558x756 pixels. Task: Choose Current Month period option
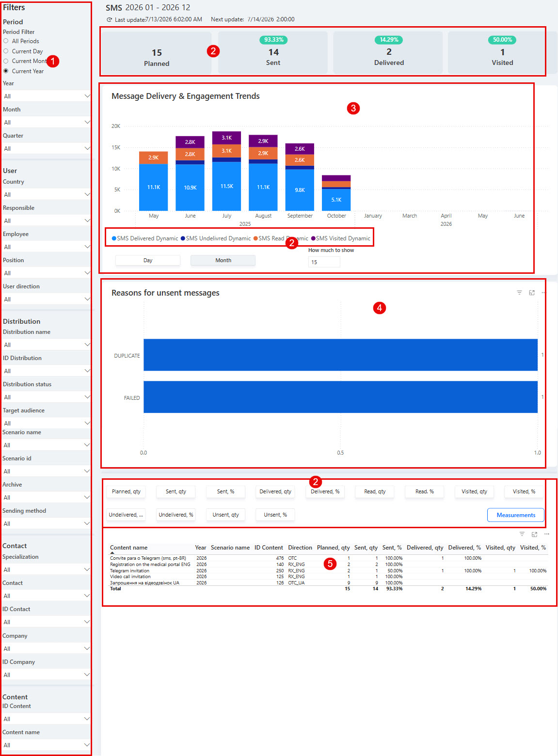[6, 61]
